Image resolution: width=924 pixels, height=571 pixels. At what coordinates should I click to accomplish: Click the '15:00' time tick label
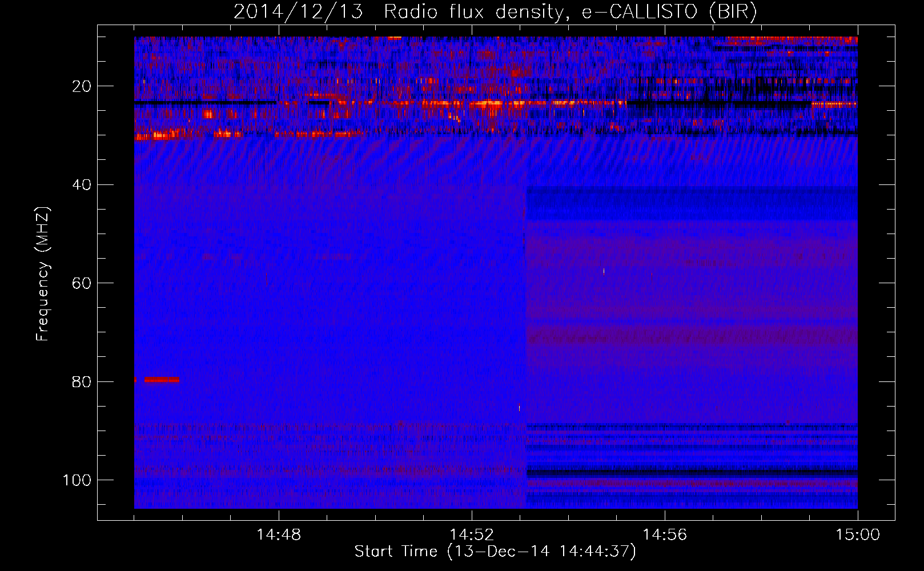(858, 535)
